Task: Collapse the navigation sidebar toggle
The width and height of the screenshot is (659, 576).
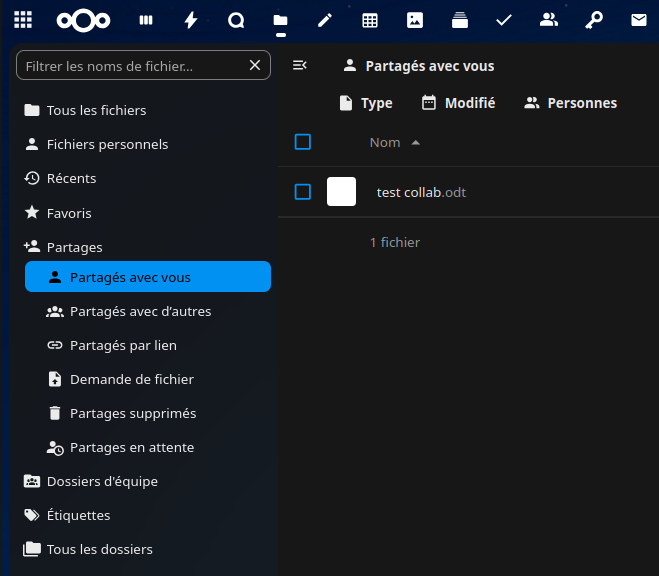Action: coord(299,66)
